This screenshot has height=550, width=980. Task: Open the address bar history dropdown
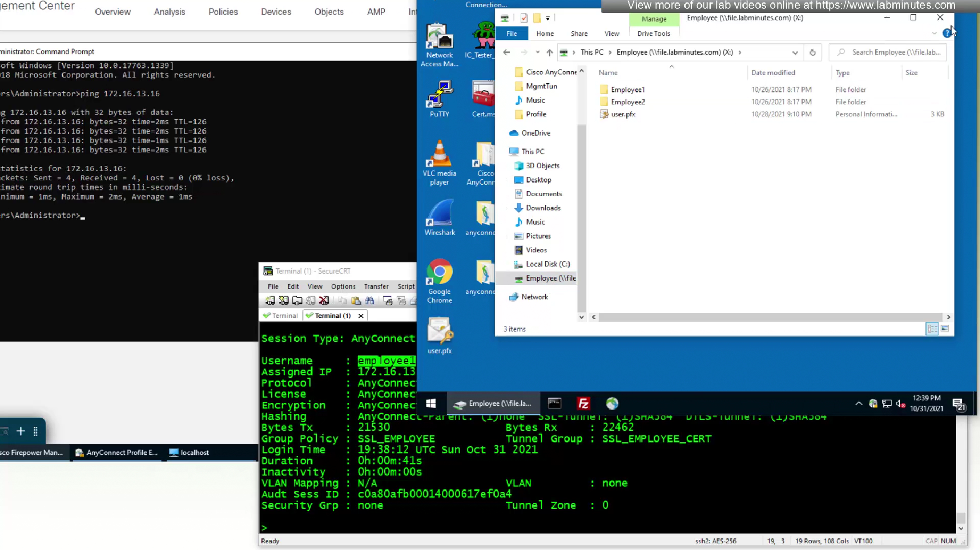tap(795, 52)
